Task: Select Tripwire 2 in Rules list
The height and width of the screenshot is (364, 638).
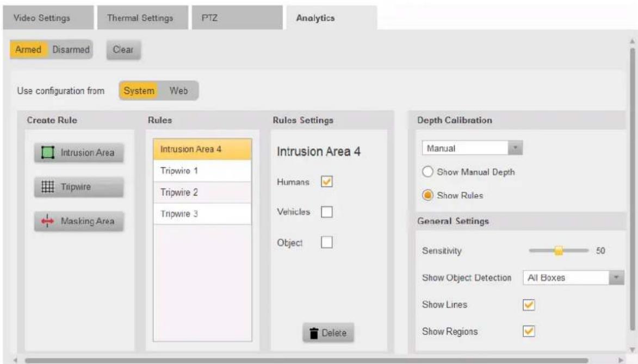Action: coord(203,192)
